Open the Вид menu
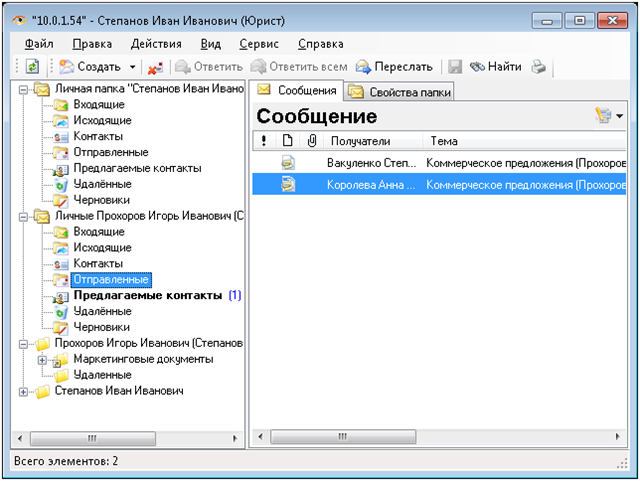640x481 pixels. coord(211,44)
